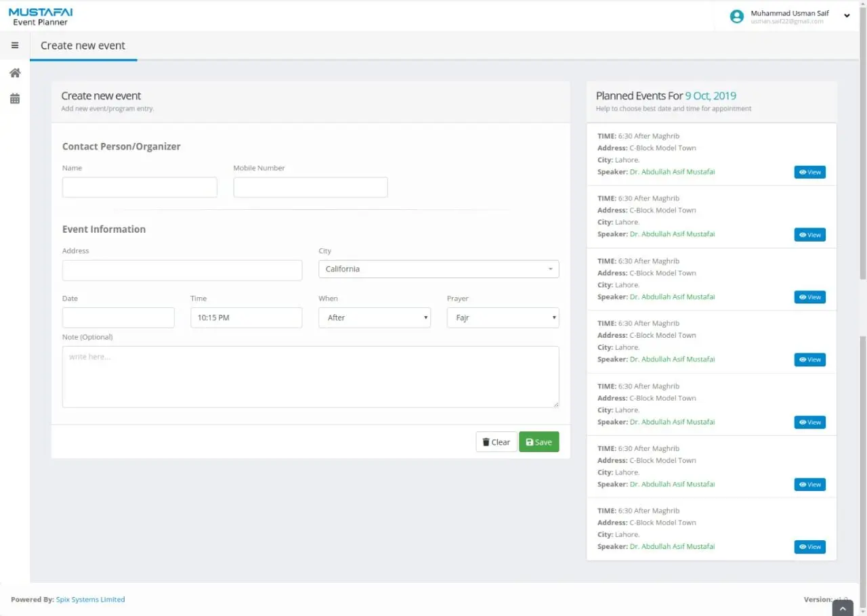View the first planned event
The width and height of the screenshot is (867, 616).
(x=809, y=173)
